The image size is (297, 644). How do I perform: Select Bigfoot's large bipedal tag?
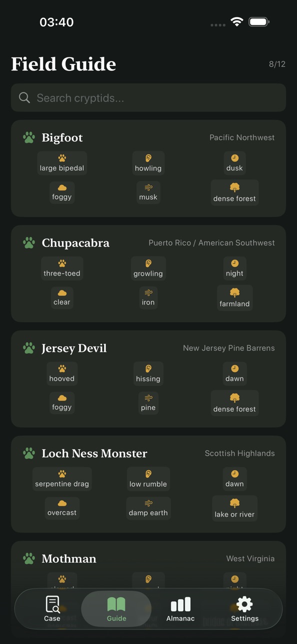pyautogui.click(x=62, y=163)
